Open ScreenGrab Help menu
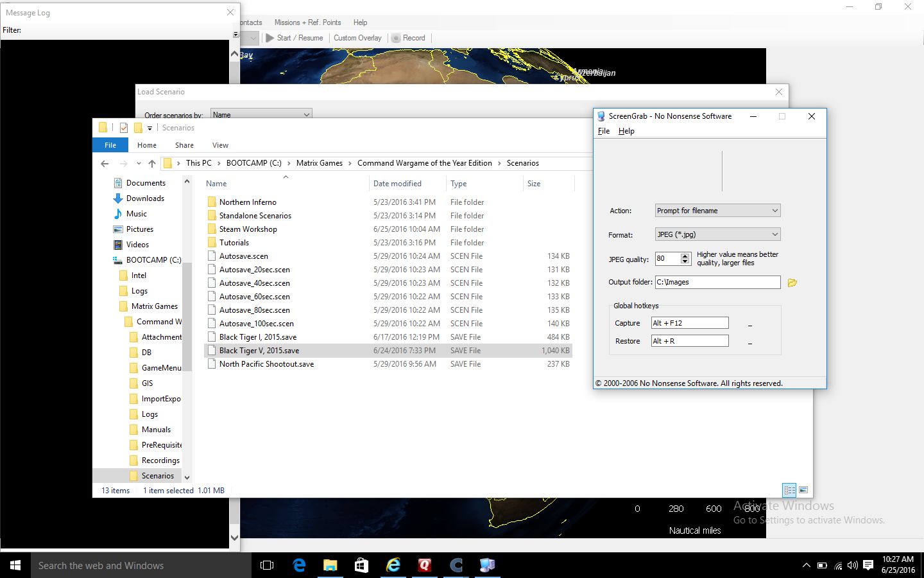This screenshot has width=924, height=578. point(626,131)
